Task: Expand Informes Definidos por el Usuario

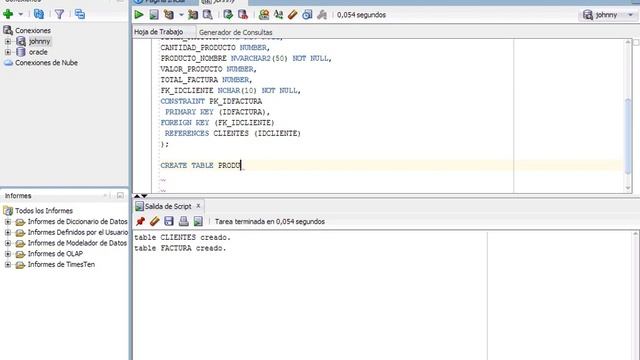Action: pos(8,232)
